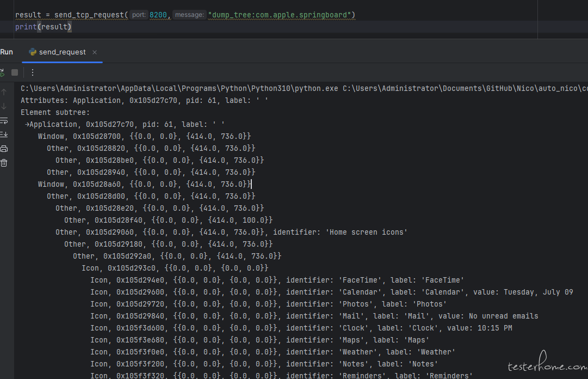
Task: Click the 'Home screen icons' identifier line
Action: (231, 233)
